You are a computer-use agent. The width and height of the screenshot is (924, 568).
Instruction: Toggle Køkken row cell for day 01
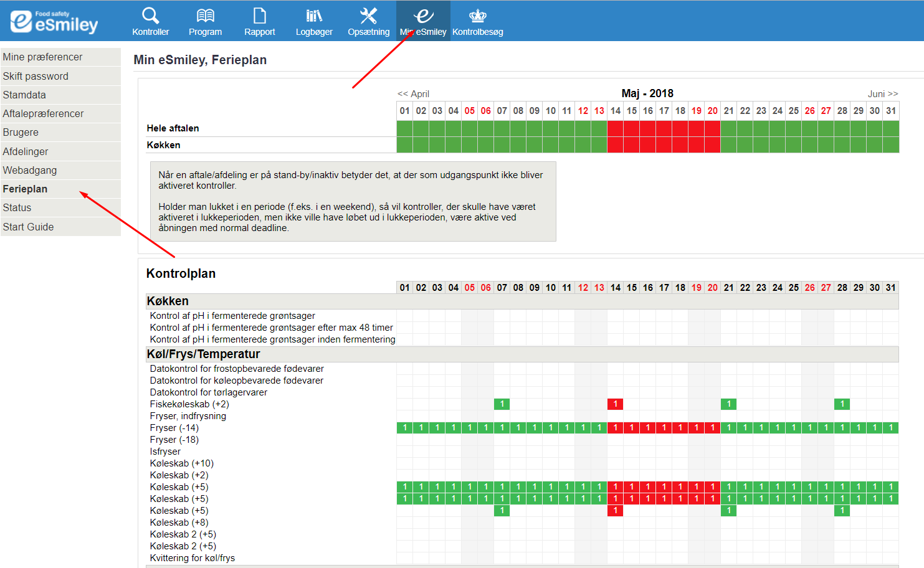404,145
